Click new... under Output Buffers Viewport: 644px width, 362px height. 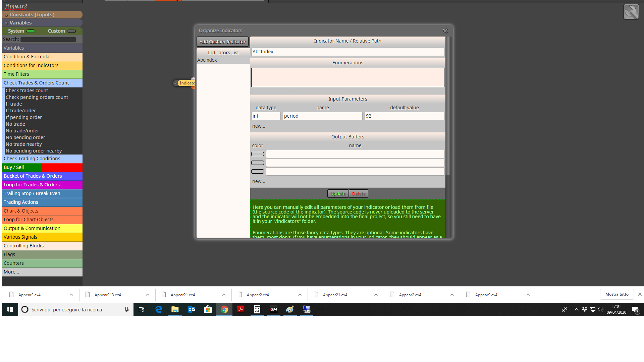(259, 181)
